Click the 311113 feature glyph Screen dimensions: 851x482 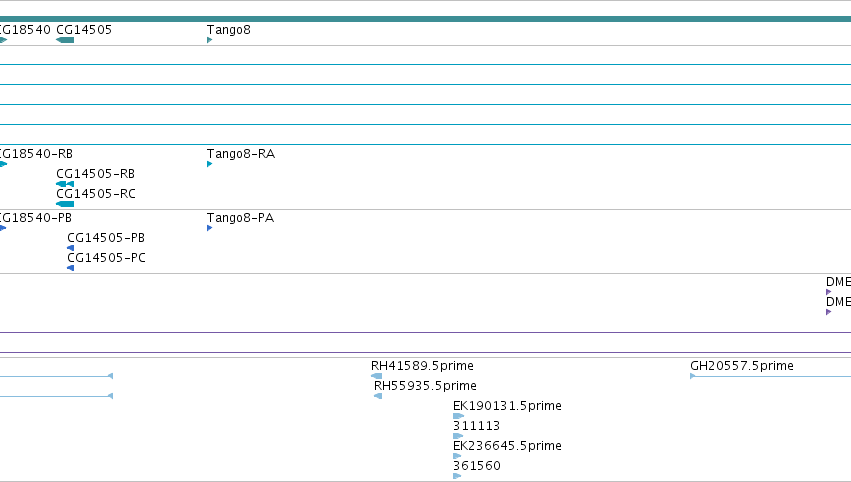[458, 436]
